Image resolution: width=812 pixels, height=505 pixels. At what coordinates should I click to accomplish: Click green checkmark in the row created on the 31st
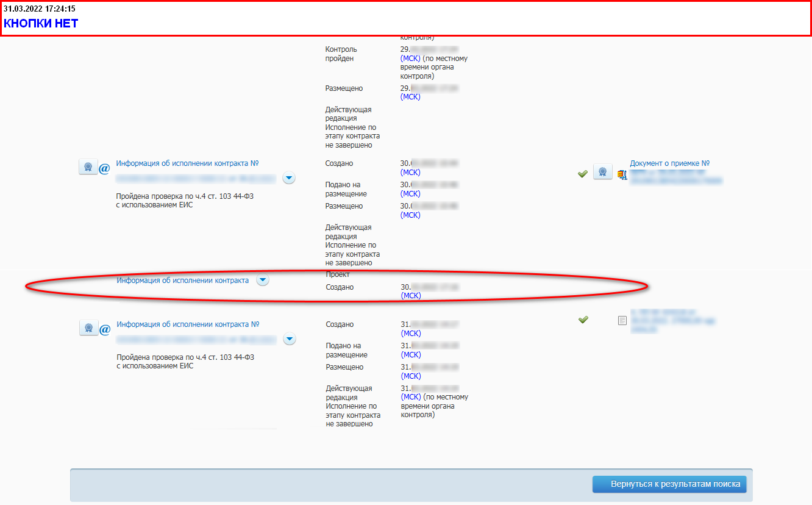[x=583, y=319]
